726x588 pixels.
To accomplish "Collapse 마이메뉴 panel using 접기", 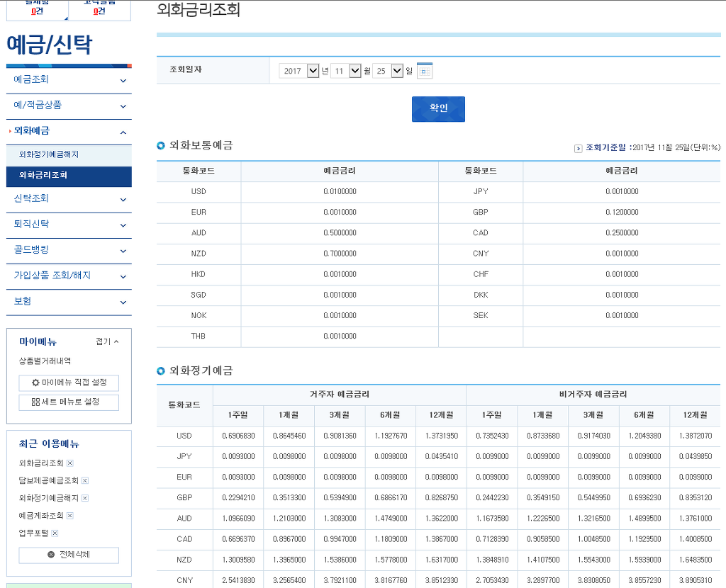I will [107, 341].
